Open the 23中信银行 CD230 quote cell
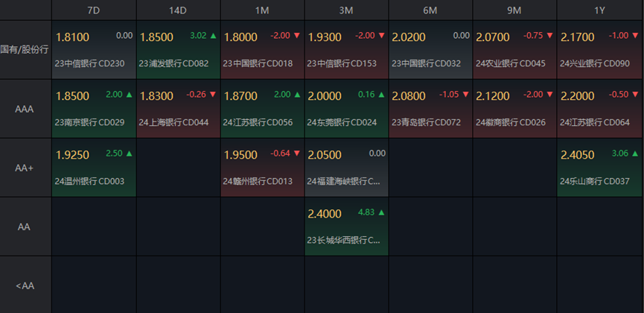 pyautogui.click(x=94, y=49)
